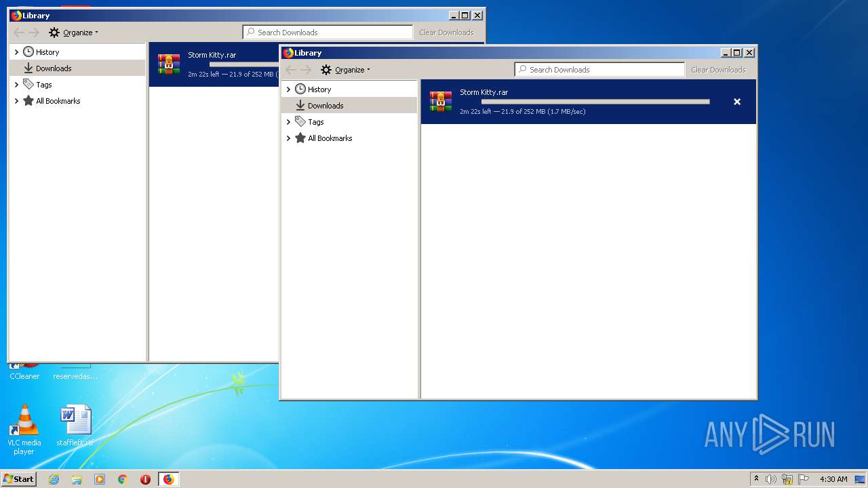Open Windows Explorer from taskbar
The height and width of the screenshot is (488, 868).
click(77, 479)
